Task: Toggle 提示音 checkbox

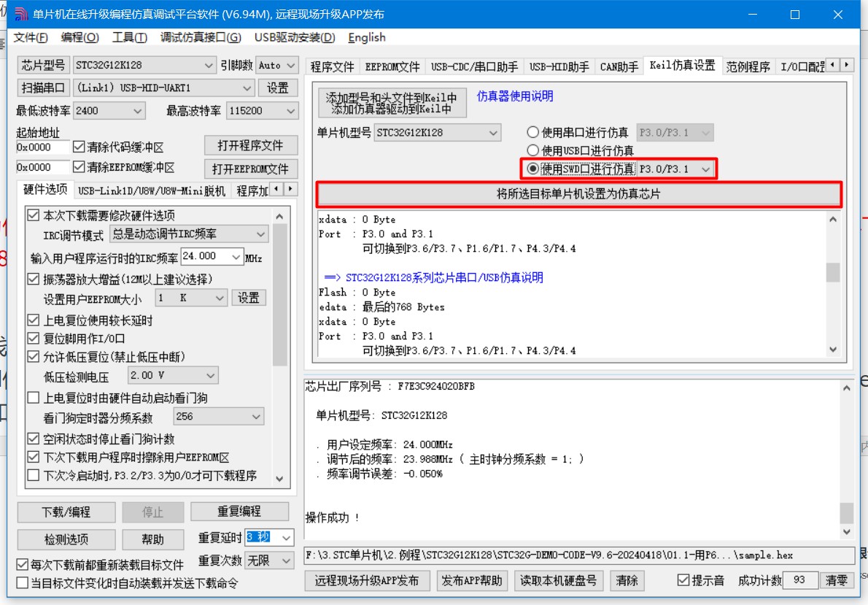Action: (x=683, y=580)
